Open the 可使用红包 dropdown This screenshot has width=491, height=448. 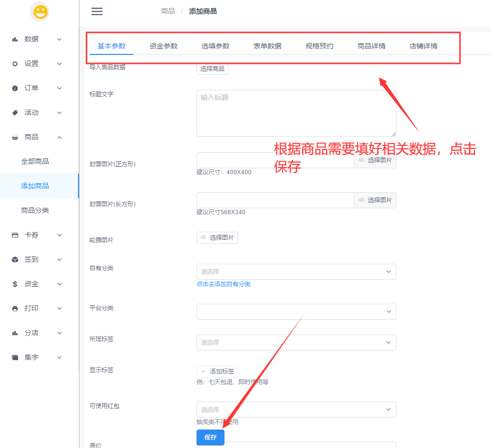(296, 410)
